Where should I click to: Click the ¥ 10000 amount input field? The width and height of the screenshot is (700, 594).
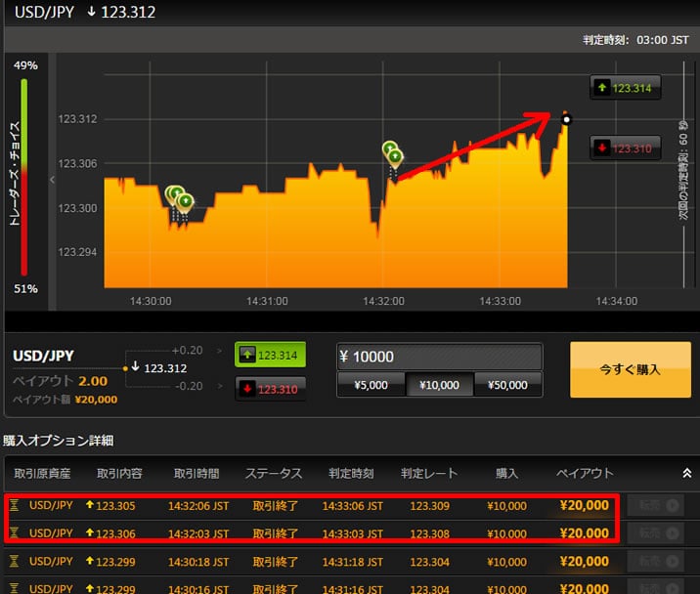click(x=439, y=357)
